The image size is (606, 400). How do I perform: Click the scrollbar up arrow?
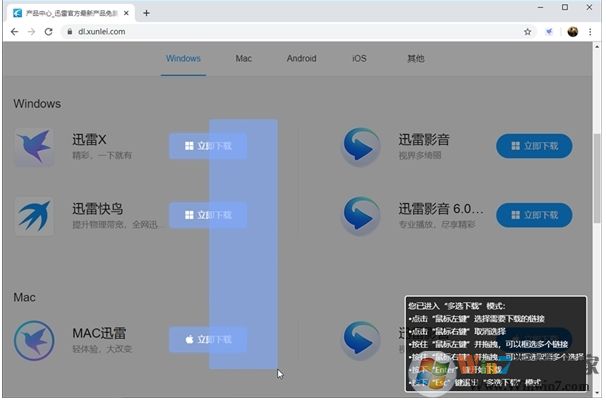[597, 46]
